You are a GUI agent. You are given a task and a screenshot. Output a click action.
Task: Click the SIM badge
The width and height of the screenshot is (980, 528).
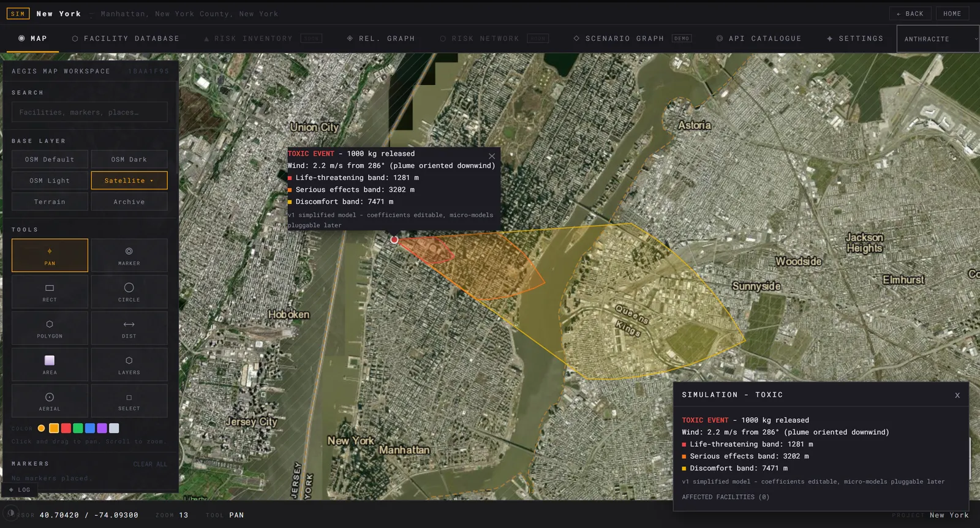pos(18,13)
